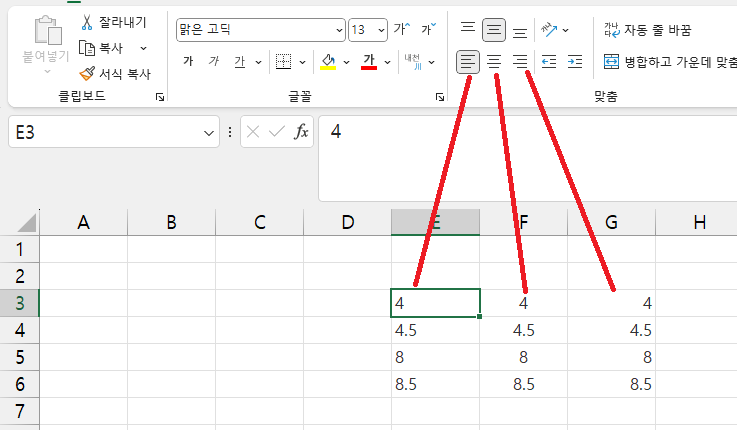Click the formula bar showing 4
Screen dimensions: 737x430
pyautogui.click(x=527, y=158)
